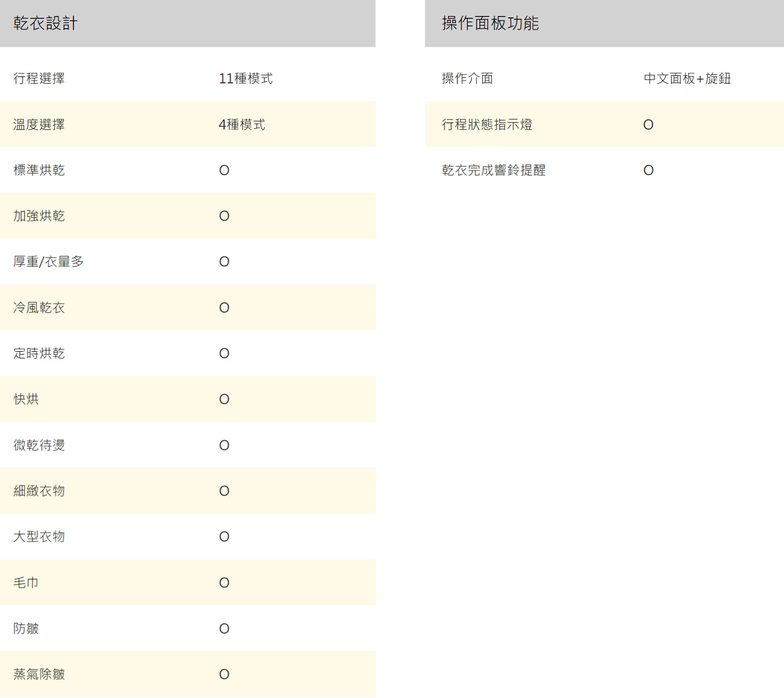784x698 pixels.
Task: Click the O mark beside 加強烘乾
Action: pos(224,216)
